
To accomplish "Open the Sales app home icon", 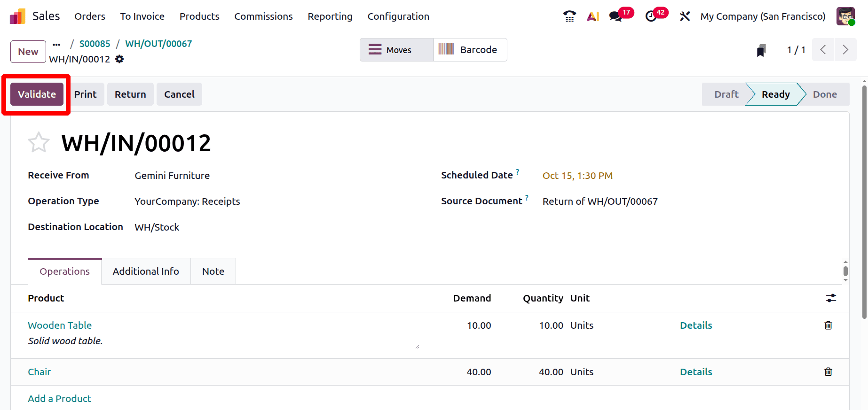I will (17, 16).
